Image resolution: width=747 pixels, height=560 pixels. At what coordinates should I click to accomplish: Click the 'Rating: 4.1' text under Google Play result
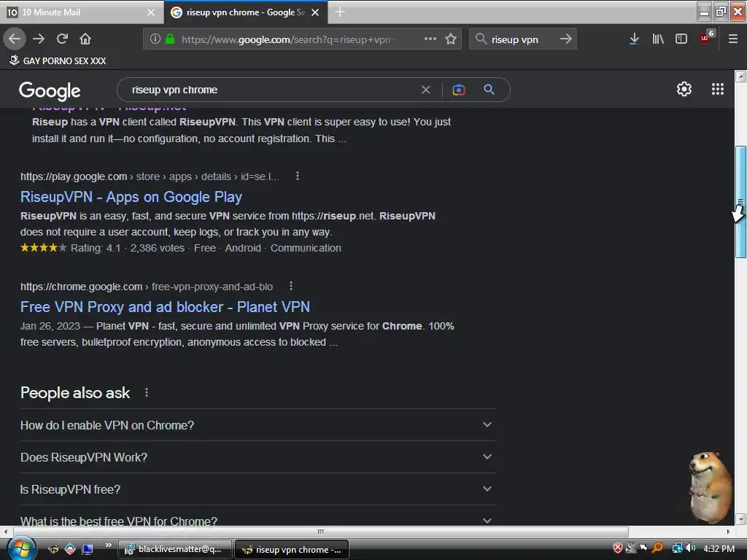96,248
